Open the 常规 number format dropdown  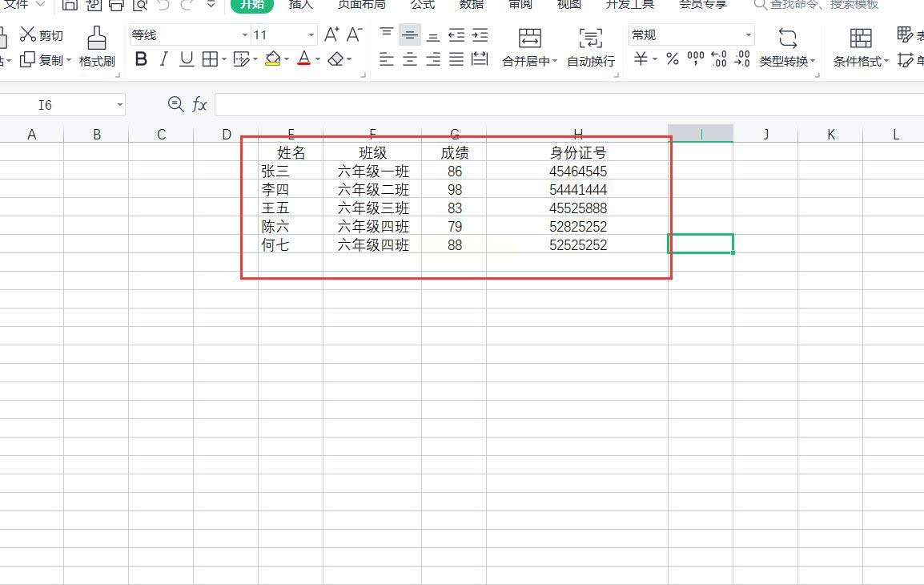tap(749, 34)
